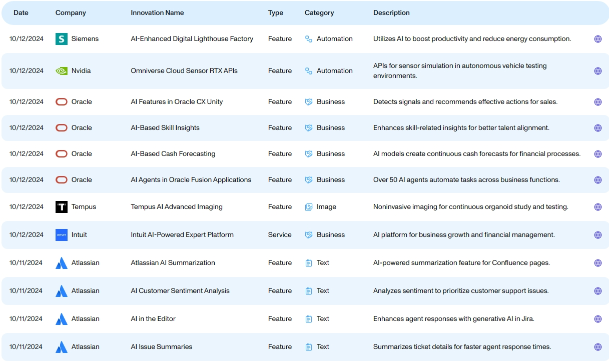Open globe link for AI Customer Sentiment Analysis
609x364 pixels.
pyautogui.click(x=597, y=291)
